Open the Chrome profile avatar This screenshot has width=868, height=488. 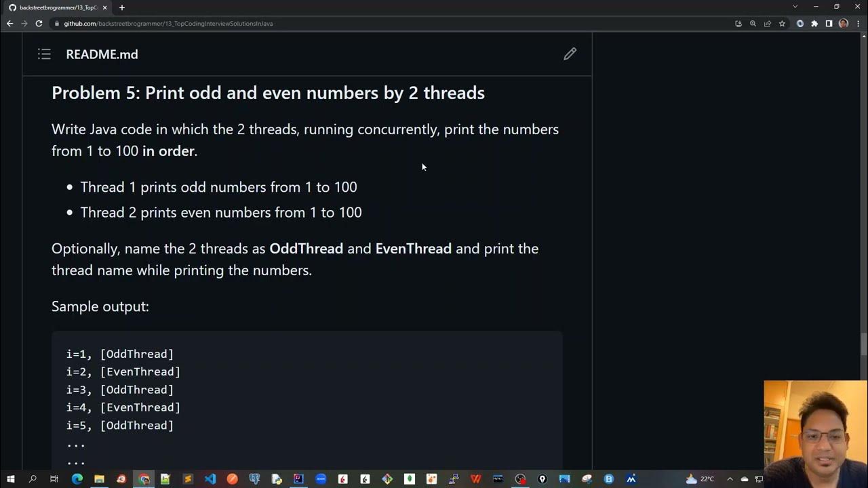(x=843, y=24)
